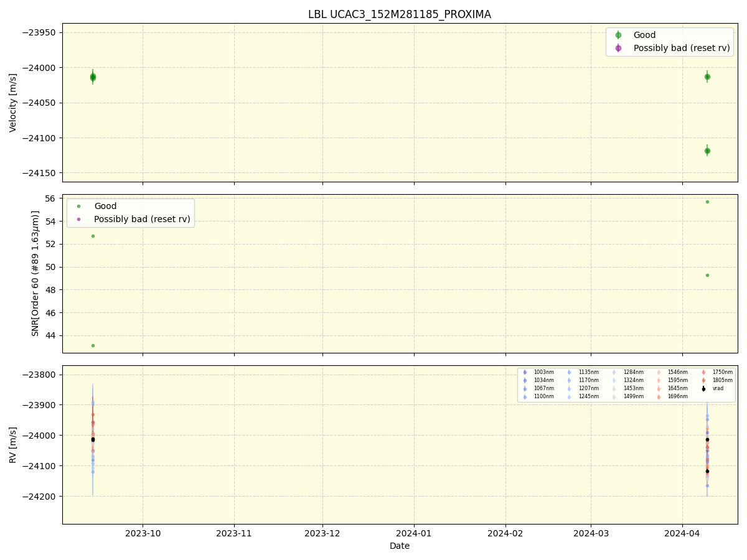
Task: Click the -23950 velocity tick label
Action: pos(40,32)
